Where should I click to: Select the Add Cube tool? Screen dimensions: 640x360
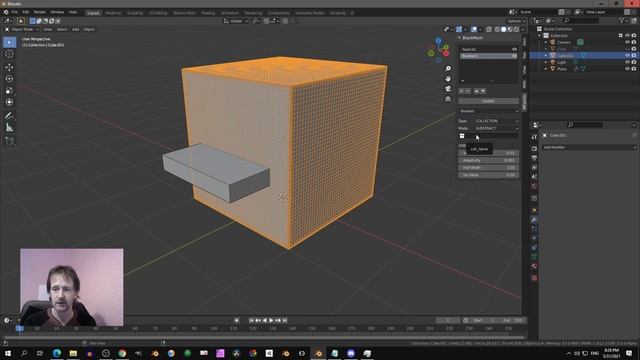pos(9,141)
